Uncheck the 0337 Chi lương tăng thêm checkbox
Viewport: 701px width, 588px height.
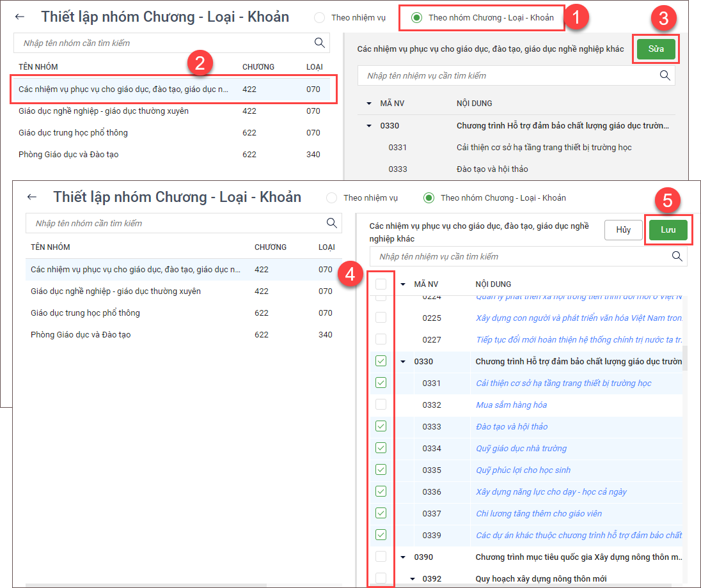381,513
